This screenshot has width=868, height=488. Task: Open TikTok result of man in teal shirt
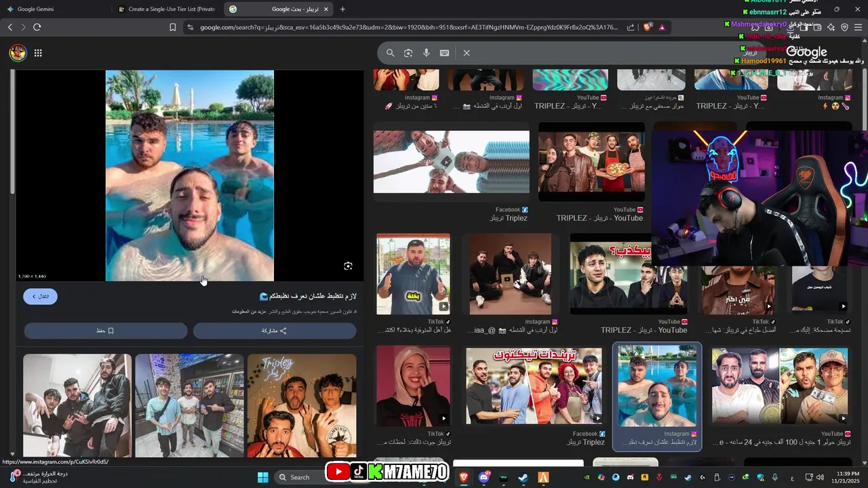(413, 274)
